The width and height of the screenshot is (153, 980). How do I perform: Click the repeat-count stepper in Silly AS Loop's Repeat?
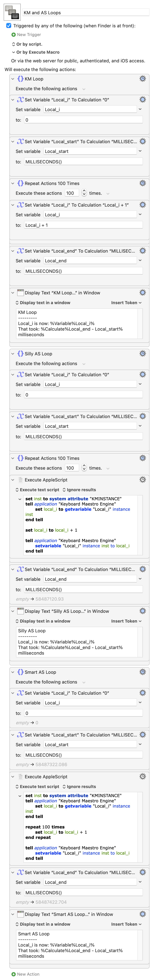click(84, 468)
